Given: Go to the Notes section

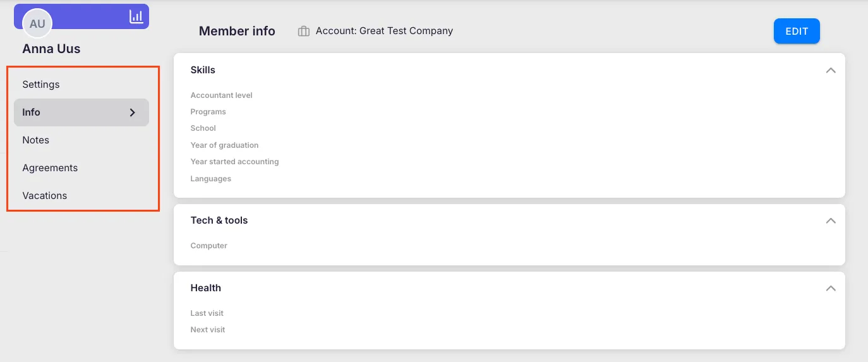Looking at the screenshot, I should 36,140.
